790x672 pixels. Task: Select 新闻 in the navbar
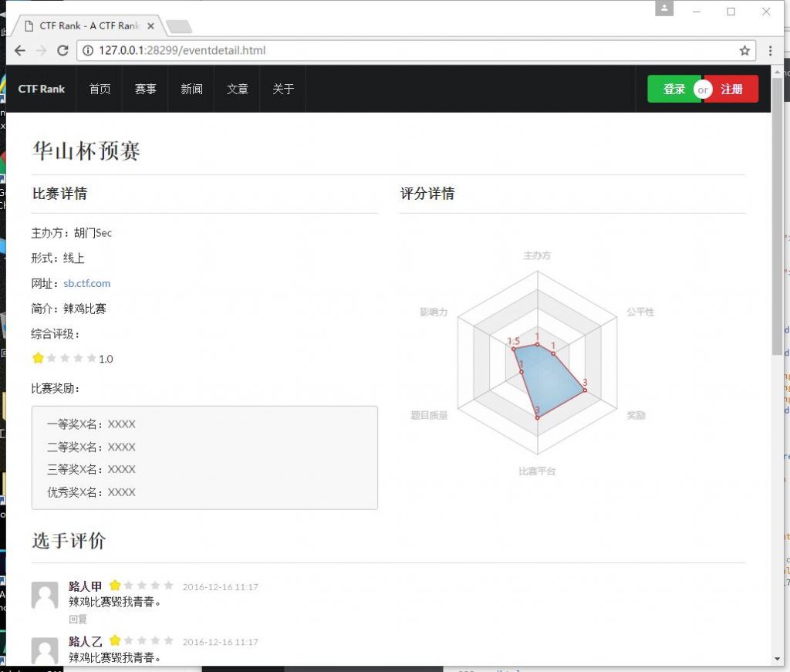191,89
